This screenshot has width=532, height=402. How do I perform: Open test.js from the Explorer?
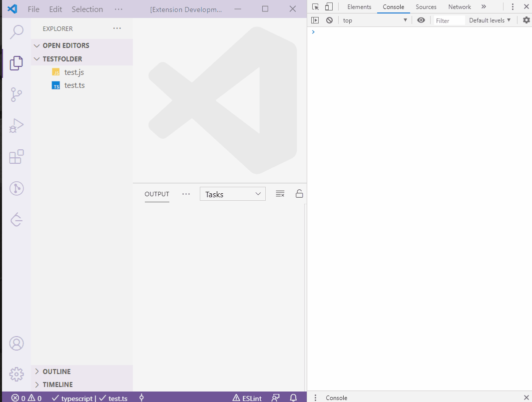[x=74, y=72]
